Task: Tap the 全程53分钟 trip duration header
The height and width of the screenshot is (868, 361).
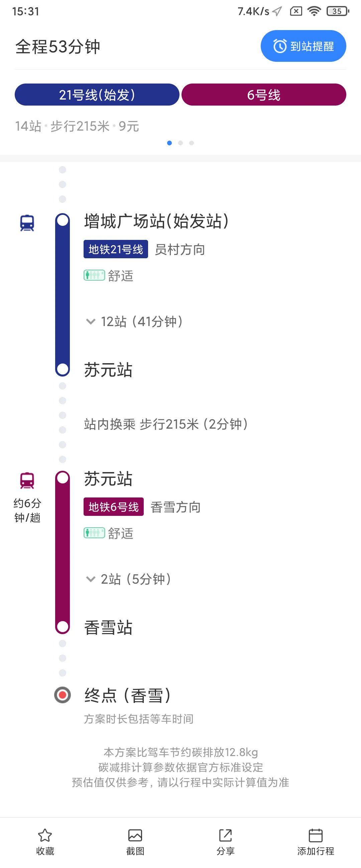Action: [x=57, y=47]
